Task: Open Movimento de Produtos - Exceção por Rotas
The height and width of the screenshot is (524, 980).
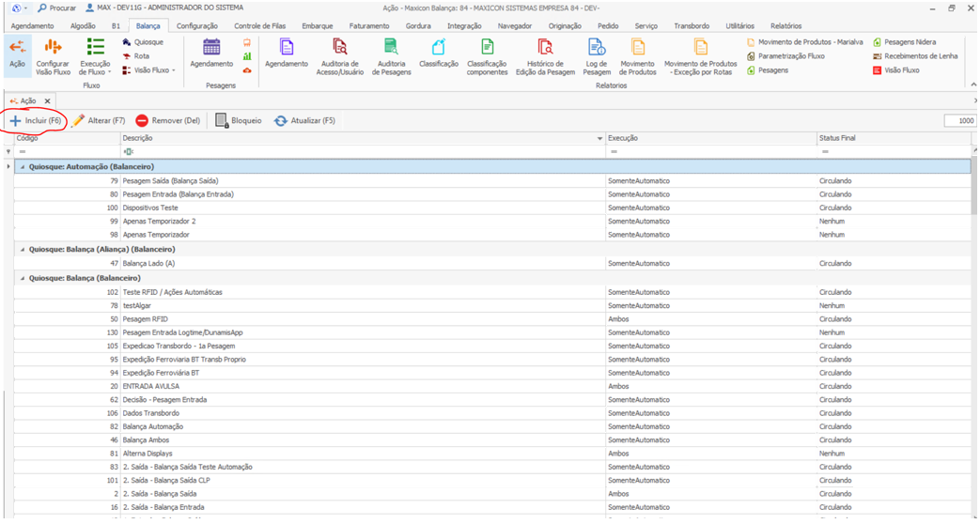Action: (x=701, y=56)
